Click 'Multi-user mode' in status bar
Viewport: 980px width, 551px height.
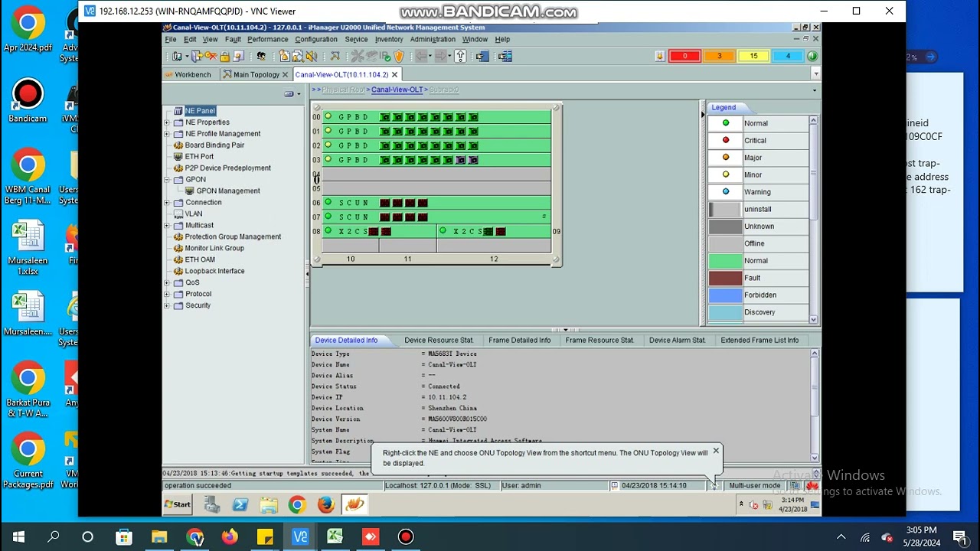click(755, 485)
